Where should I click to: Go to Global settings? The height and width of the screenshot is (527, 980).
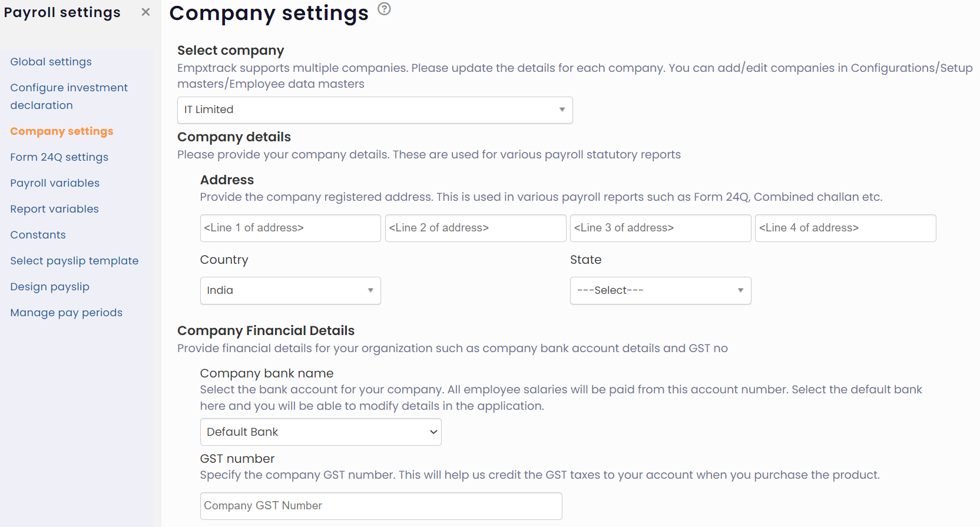pyautogui.click(x=51, y=61)
